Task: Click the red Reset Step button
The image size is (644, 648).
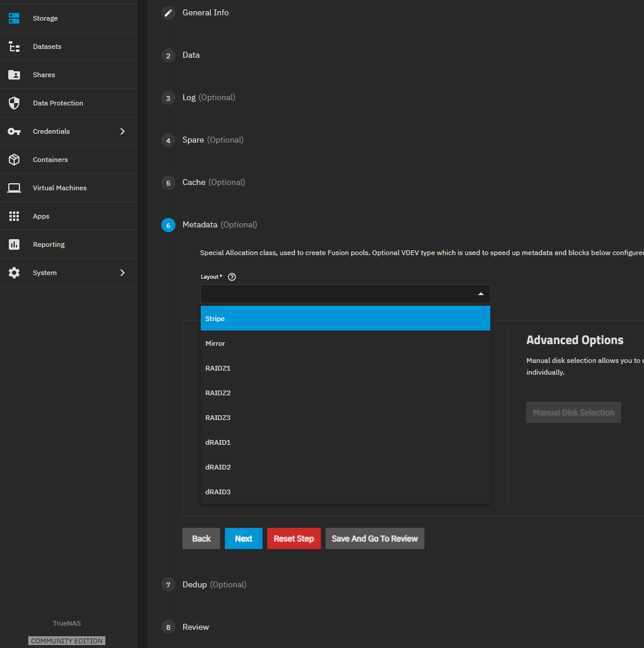Action: coord(293,538)
